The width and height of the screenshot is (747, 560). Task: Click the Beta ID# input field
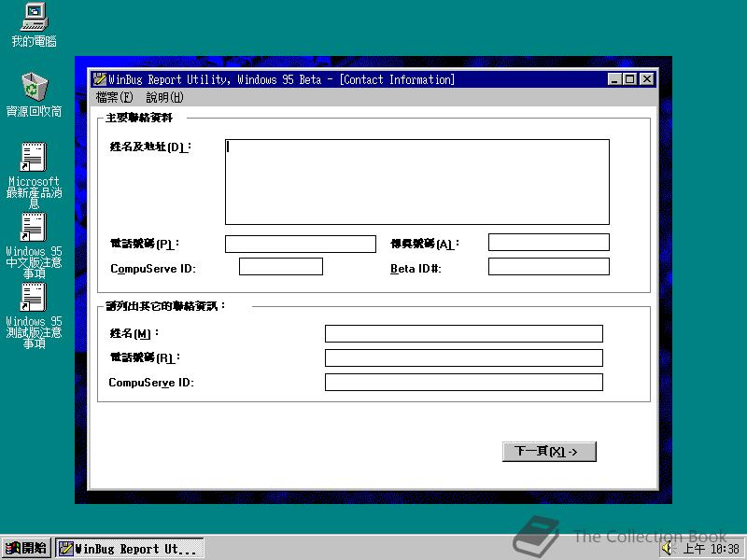[x=548, y=267]
